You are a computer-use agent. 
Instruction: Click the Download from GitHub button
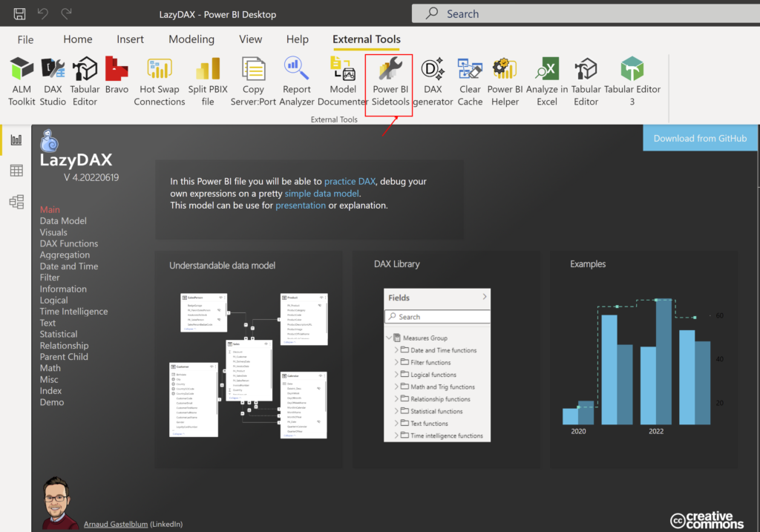tap(699, 138)
